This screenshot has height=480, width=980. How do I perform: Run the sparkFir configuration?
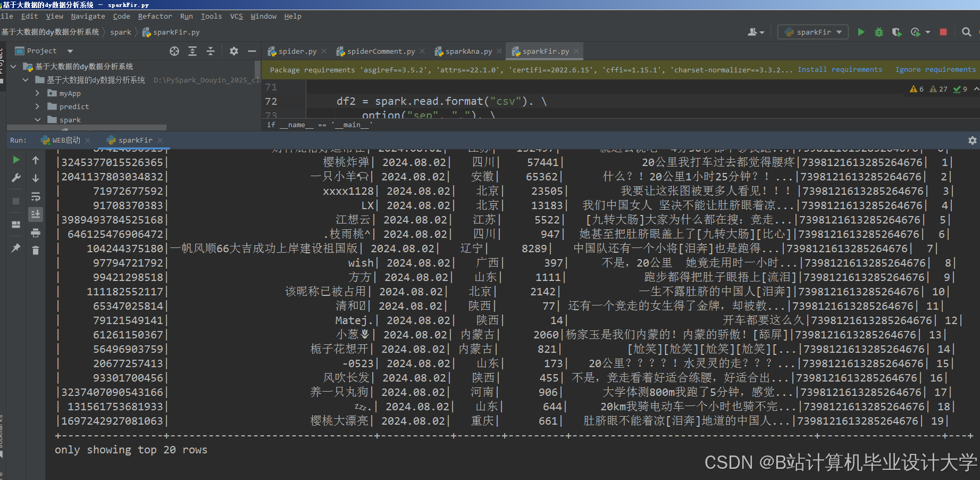pos(861,32)
